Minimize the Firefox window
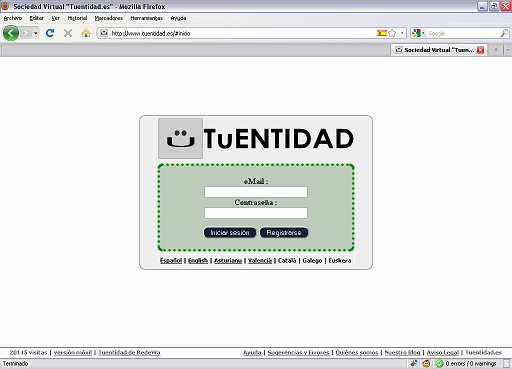512x369 pixels. pyautogui.click(x=482, y=6)
